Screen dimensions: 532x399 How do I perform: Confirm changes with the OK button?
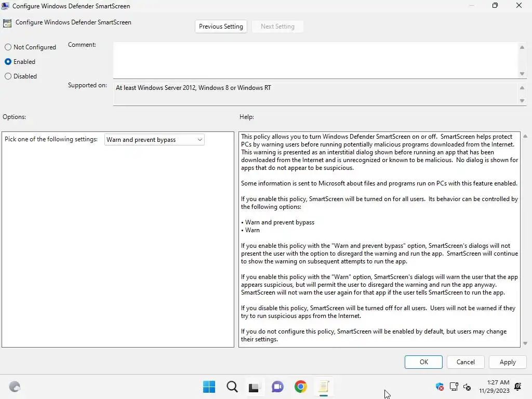423,362
